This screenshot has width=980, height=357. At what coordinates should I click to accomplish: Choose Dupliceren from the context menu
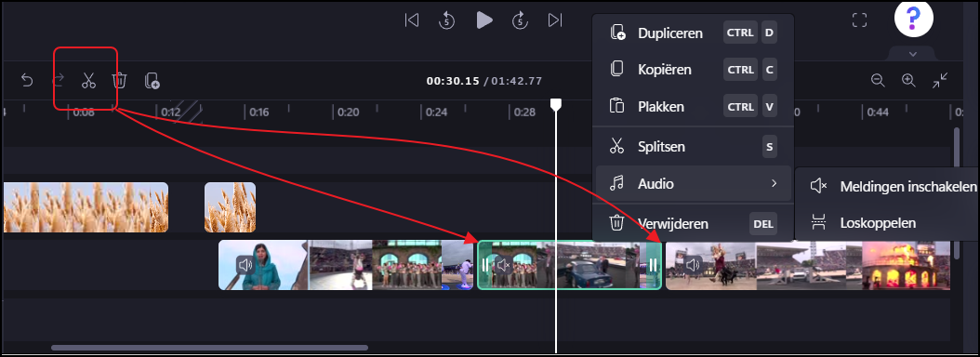pos(693,33)
